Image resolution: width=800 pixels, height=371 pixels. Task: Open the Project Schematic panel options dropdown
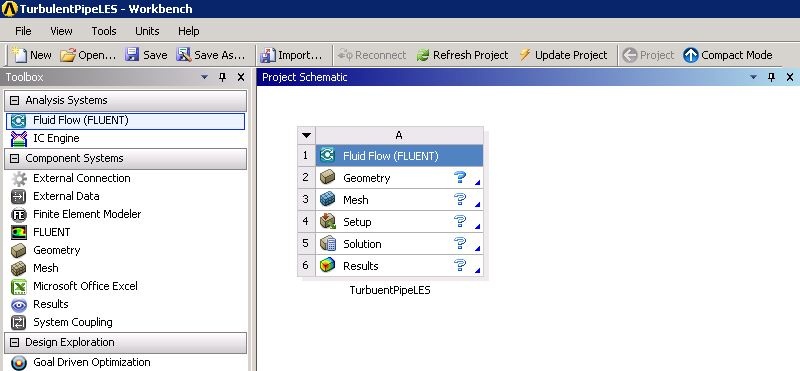(x=754, y=77)
